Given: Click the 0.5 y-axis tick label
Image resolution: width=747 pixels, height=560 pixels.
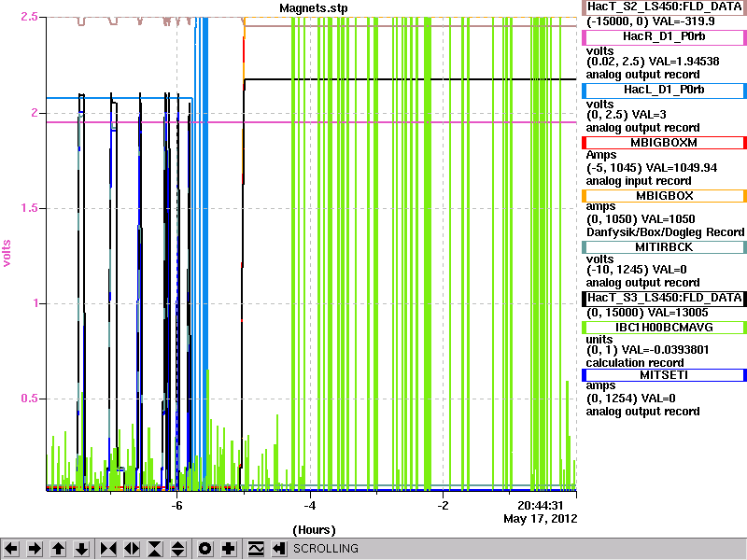Looking at the screenshot, I should 29,399.
